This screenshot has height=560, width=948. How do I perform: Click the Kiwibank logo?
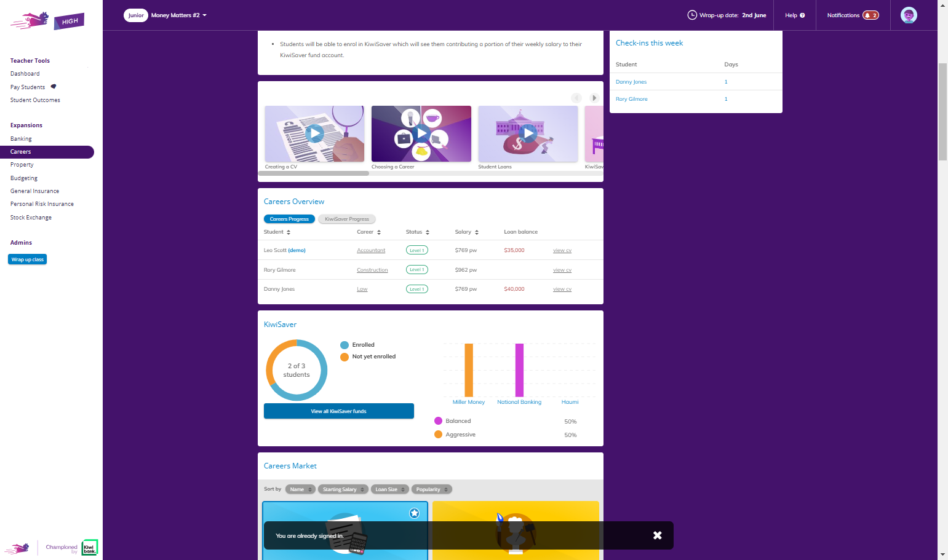pos(90,547)
